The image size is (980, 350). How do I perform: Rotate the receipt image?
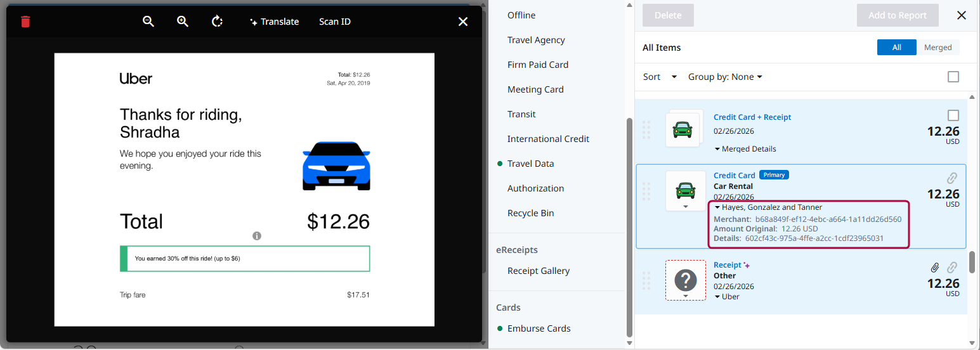tap(217, 22)
